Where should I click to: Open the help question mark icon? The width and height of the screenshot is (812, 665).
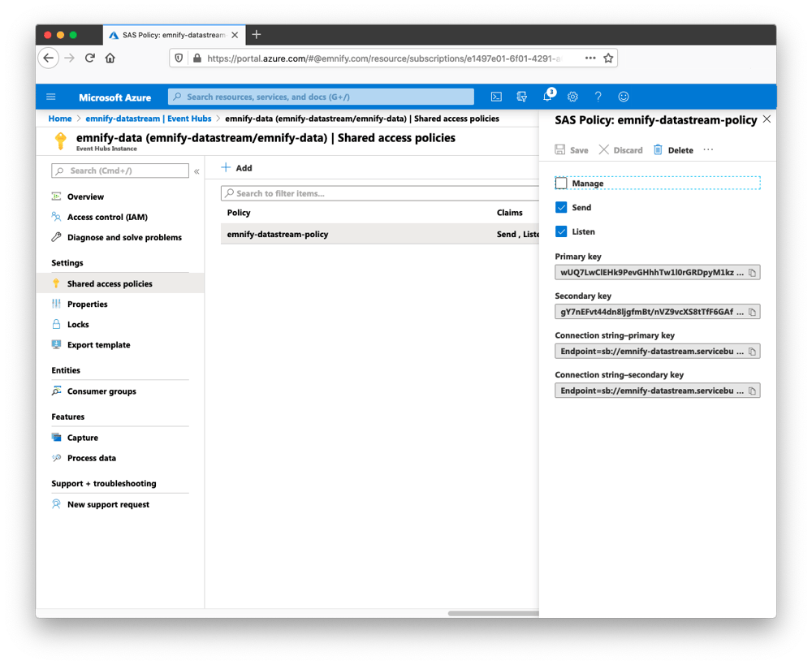coord(598,97)
